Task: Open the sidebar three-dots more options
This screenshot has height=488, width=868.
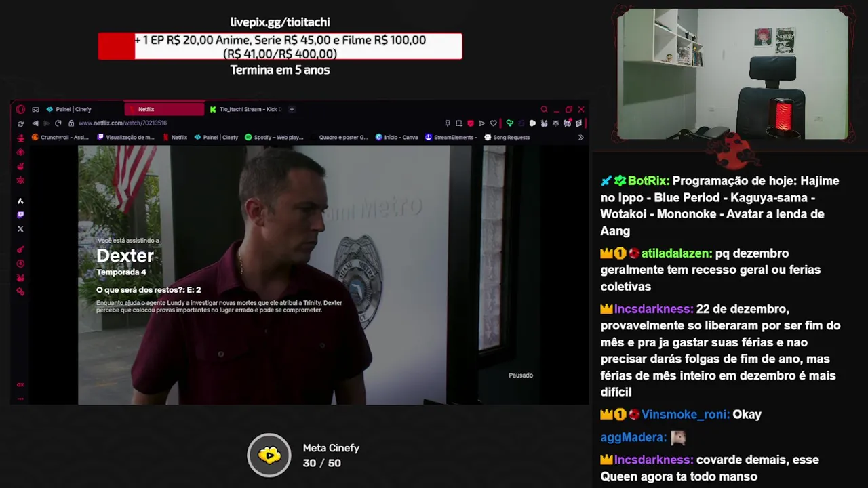Action: click(20, 399)
